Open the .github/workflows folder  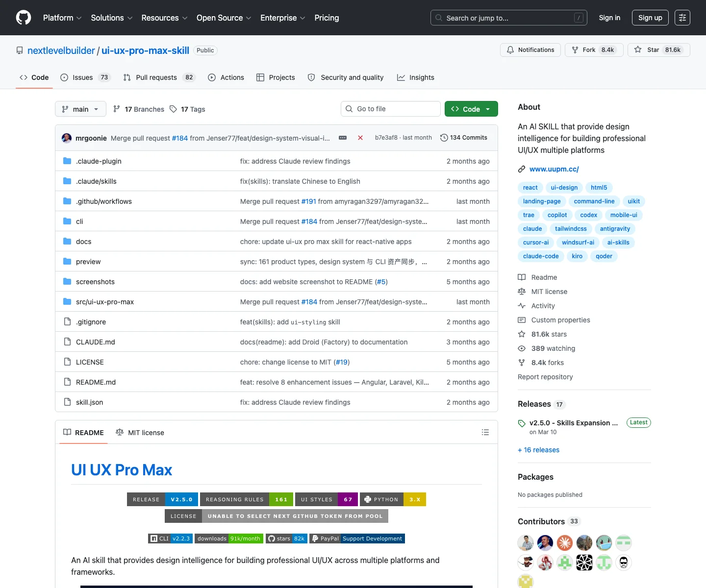coord(104,201)
